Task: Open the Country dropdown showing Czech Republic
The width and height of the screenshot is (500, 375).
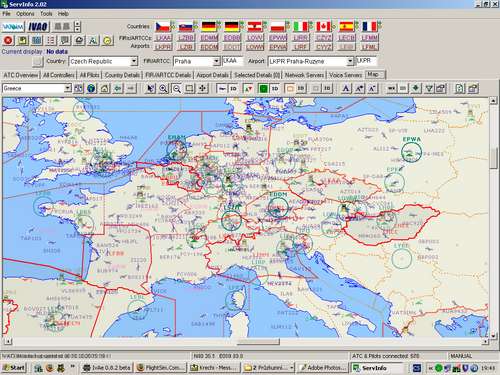Action: (x=103, y=61)
